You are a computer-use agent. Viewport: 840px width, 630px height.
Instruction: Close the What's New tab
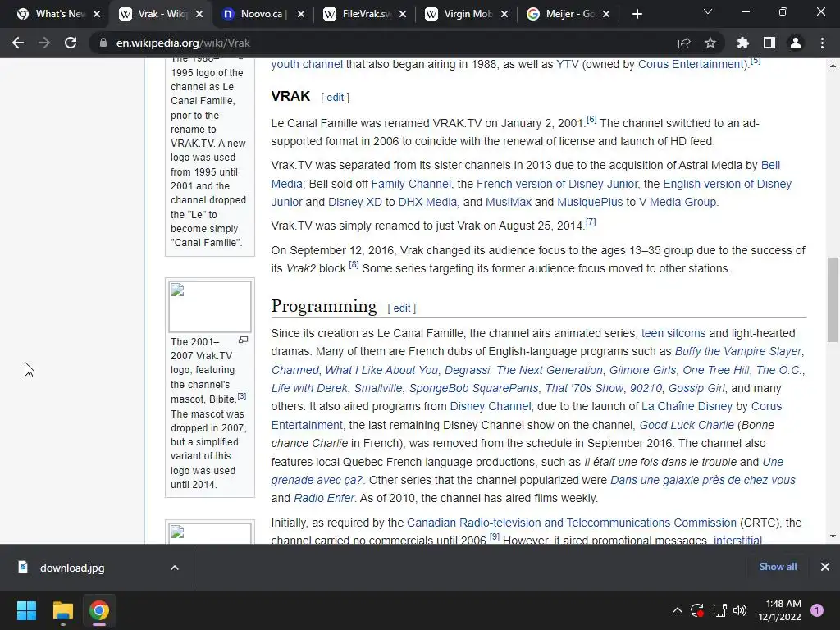(x=97, y=15)
